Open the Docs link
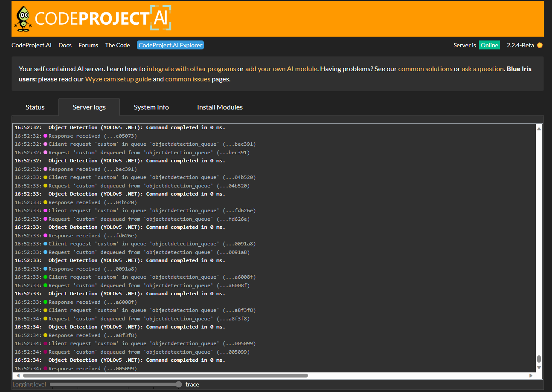Image resolution: width=552 pixels, height=392 pixels. click(x=65, y=45)
